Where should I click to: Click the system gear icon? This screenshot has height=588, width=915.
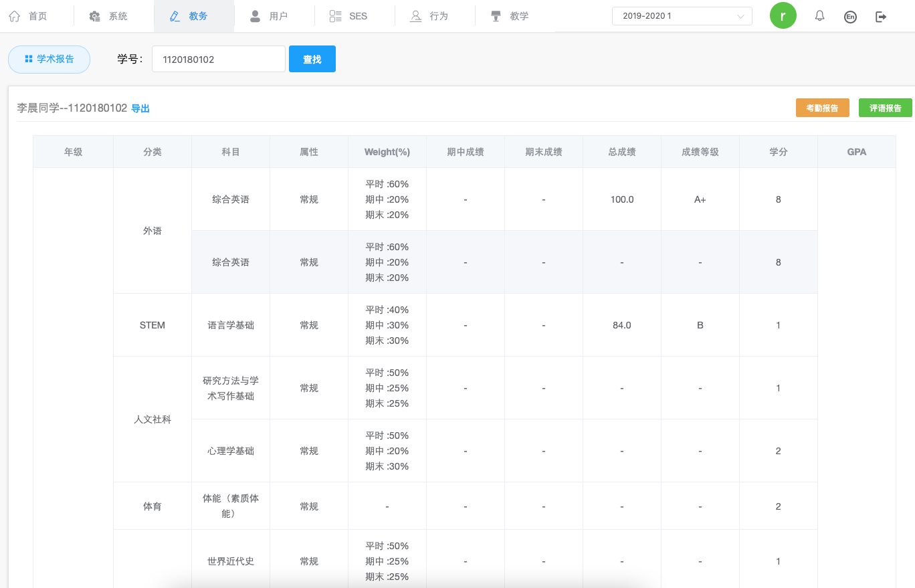95,16
